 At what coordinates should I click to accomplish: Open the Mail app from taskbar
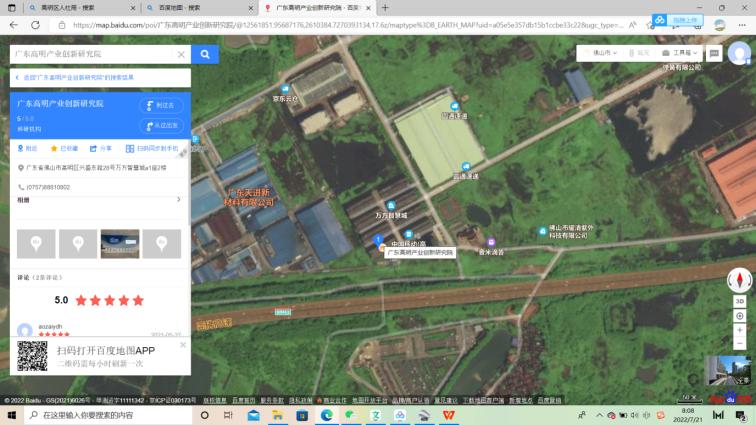coord(253,415)
